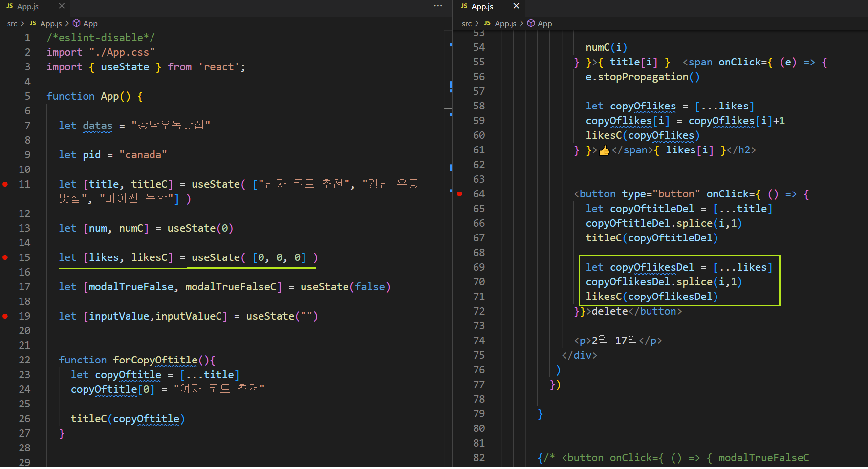This screenshot has height=469, width=868.
Task: Open App.js breadcrumb dropdown in left editor
Action: point(51,24)
